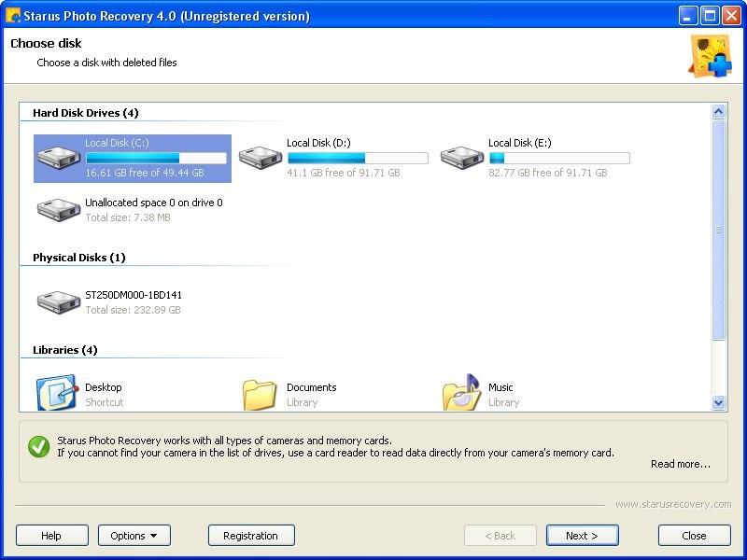Maximize the Starus Photo Recovery window

tap(710, 16)
